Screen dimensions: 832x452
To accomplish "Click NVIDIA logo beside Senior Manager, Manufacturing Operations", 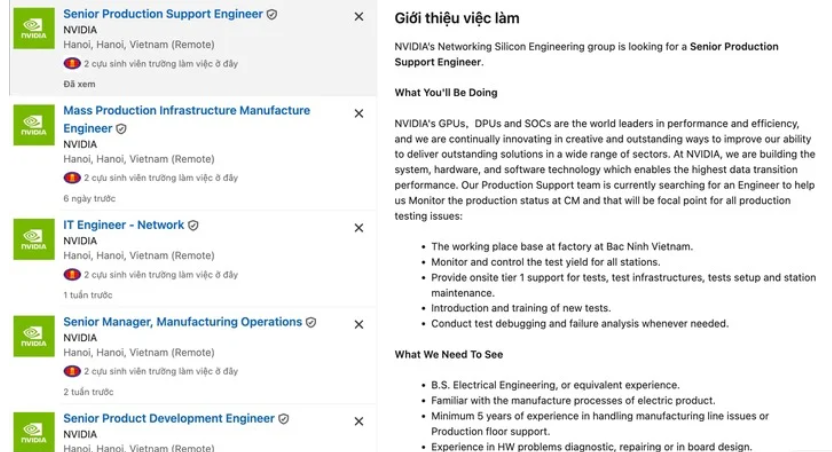I will point(34,336).
